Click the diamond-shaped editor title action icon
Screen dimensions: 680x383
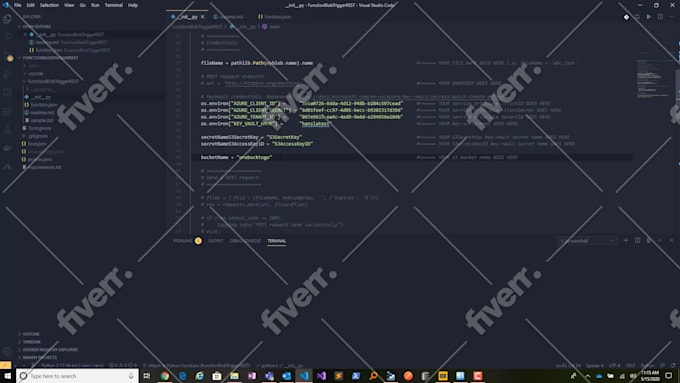coord(626,17)
